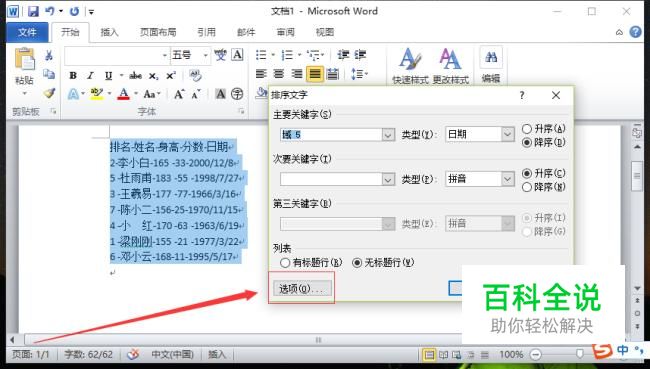This screenshot has width=650, height=369.
Task: Switch to the 插入 Insert tab
Action: (109, 32)
